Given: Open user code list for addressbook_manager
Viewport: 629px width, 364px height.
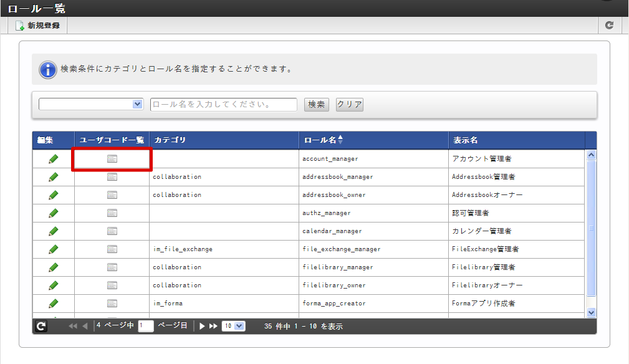Looking at the screenshot, I should (x=112, y=177).
